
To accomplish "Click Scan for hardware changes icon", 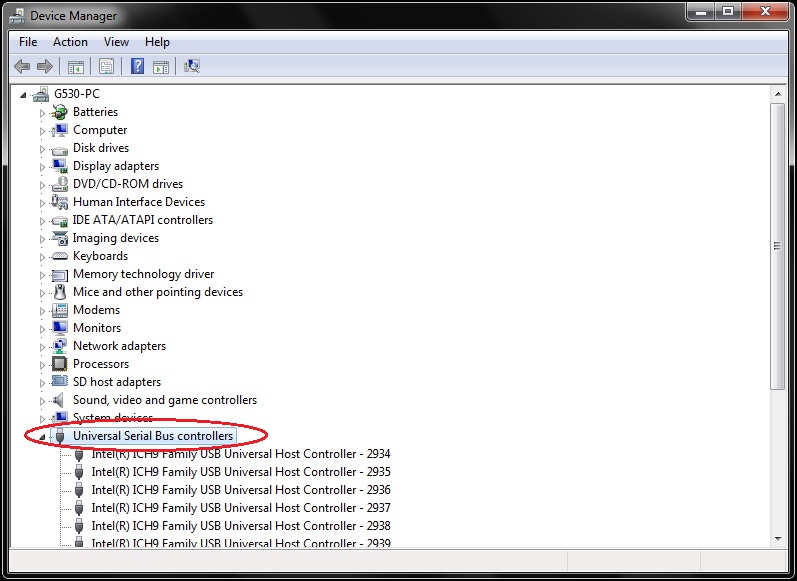I will (192, 66).
